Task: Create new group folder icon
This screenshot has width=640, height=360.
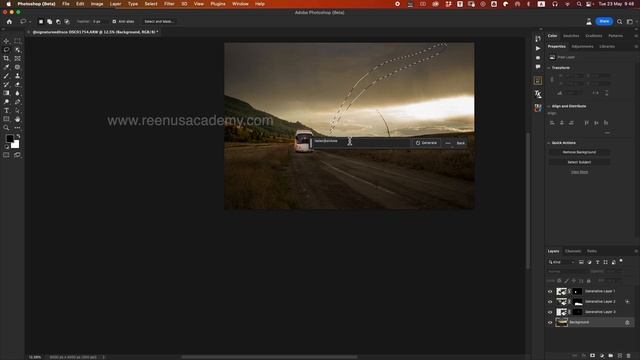Action: click(610, 356)
